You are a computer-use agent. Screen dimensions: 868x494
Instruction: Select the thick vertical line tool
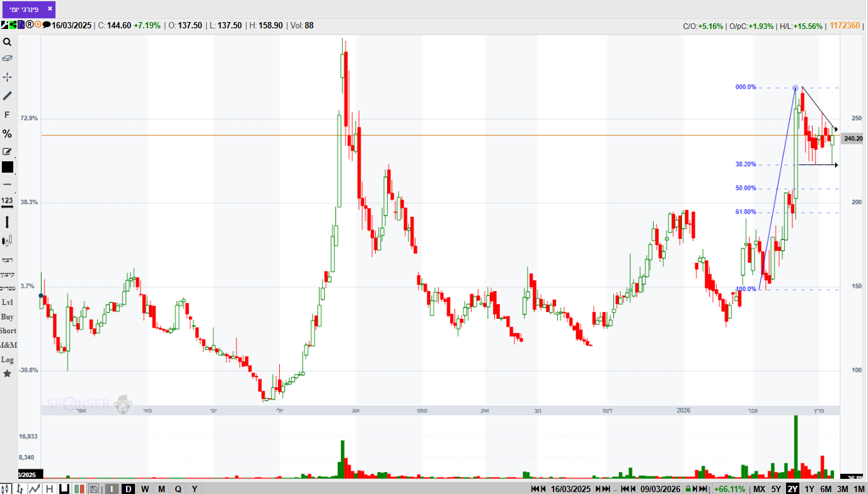pyautogui.click(x=7, y=222)
